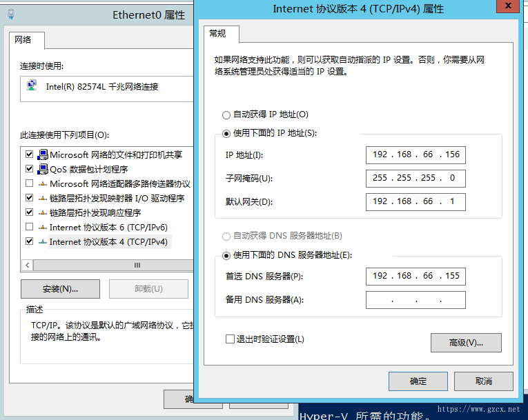Toggle 链路层拓扑发现映射器 I/O 驱动程序 checkbox
Screen dimensions: 528x420
click(x=29, y=197)
